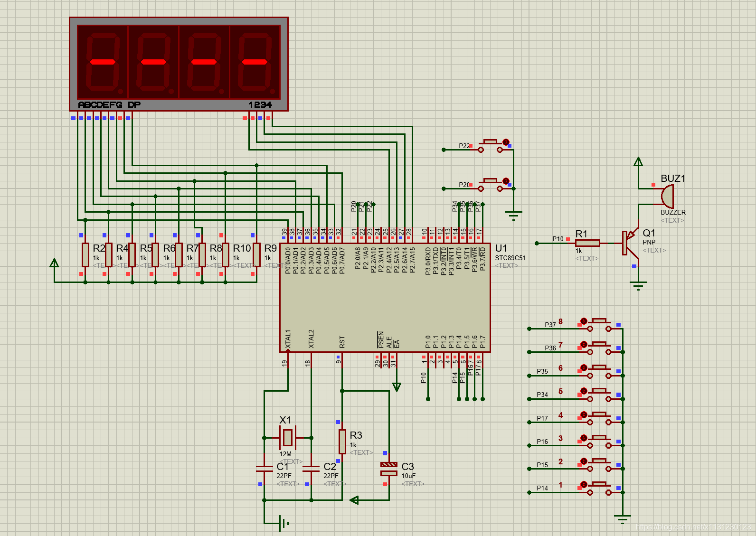Click the U1 reference label
The width and height of the screenshot is (756, 536).
click(501, 248)
